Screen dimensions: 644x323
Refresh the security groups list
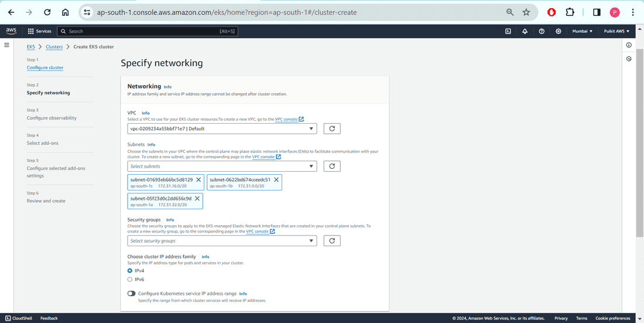coord(333,241)
